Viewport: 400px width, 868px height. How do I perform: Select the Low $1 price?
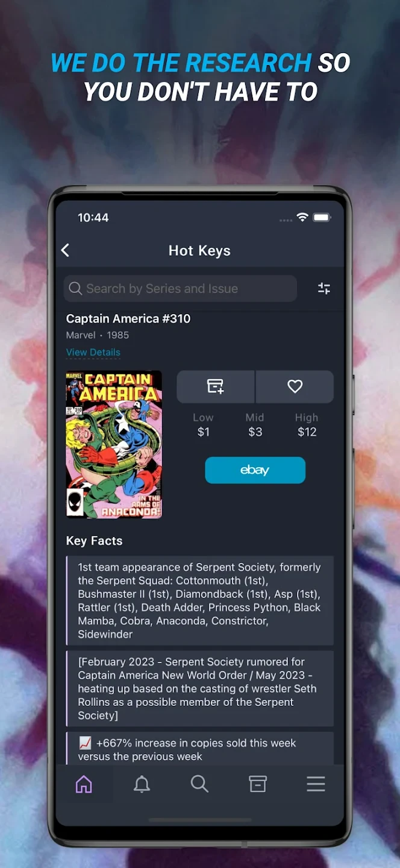pyautogui.click(x=203, y=425)
